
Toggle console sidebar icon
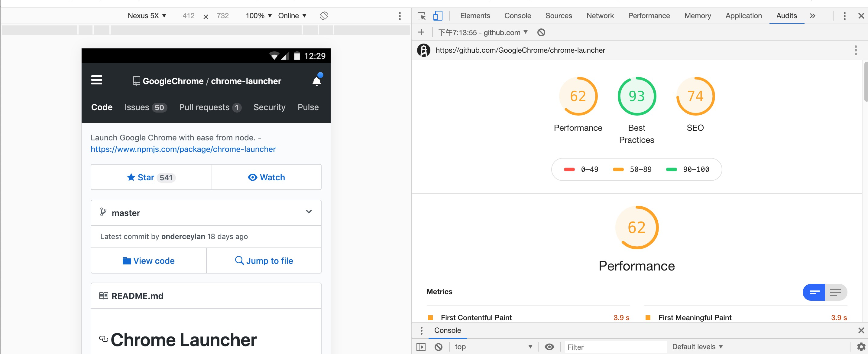pos(421,347)
